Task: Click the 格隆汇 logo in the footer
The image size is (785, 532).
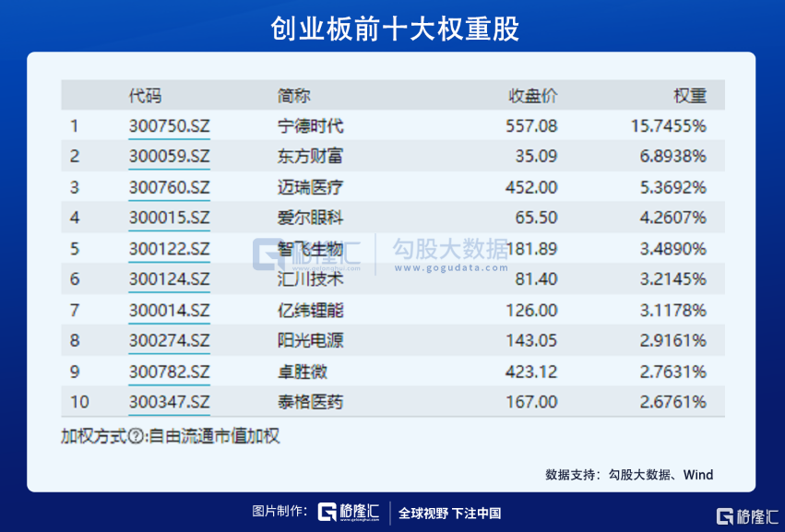Action: [349, 512]
